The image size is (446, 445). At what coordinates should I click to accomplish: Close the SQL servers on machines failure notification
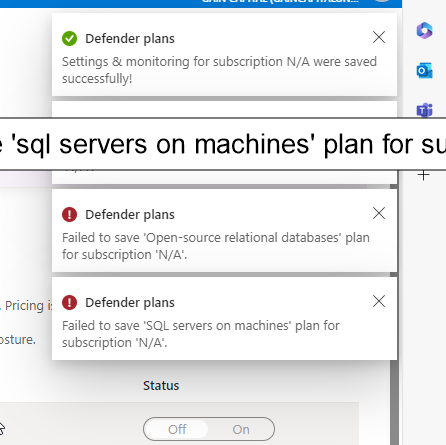coord(379,301)
